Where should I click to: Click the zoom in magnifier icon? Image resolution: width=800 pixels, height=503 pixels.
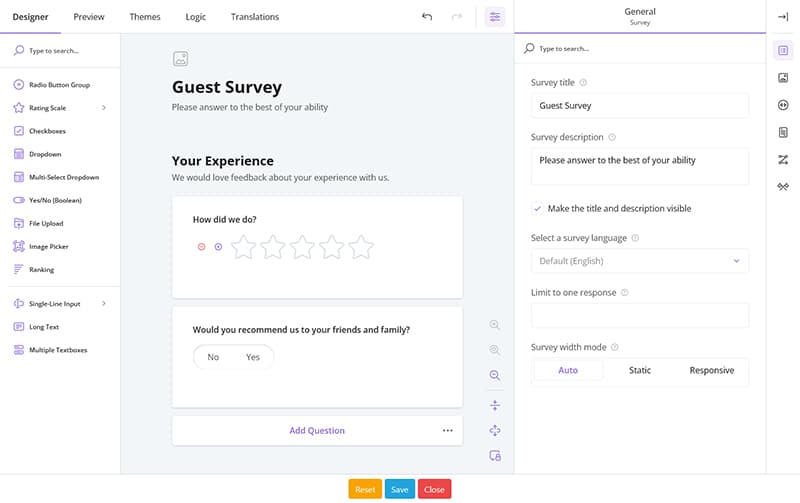(494, 325)
